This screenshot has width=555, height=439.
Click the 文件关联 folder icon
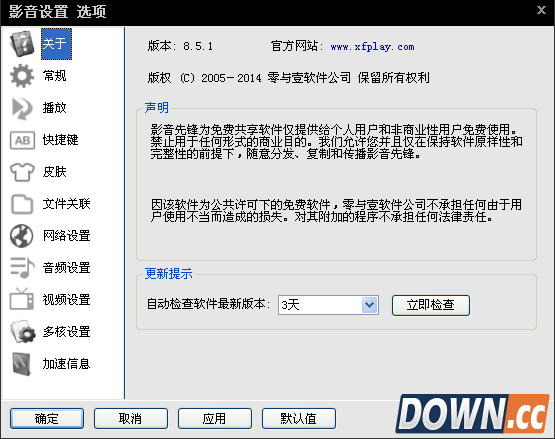22,204
